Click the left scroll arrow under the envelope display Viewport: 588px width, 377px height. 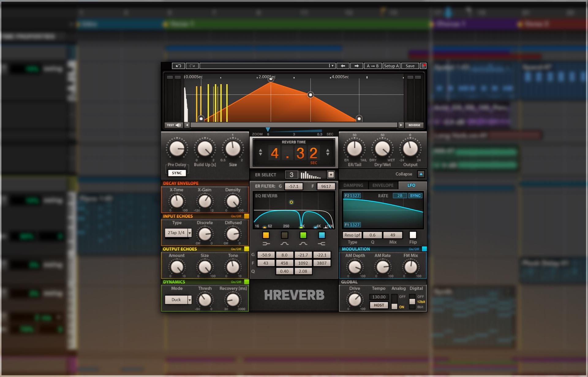pos(187,125)
